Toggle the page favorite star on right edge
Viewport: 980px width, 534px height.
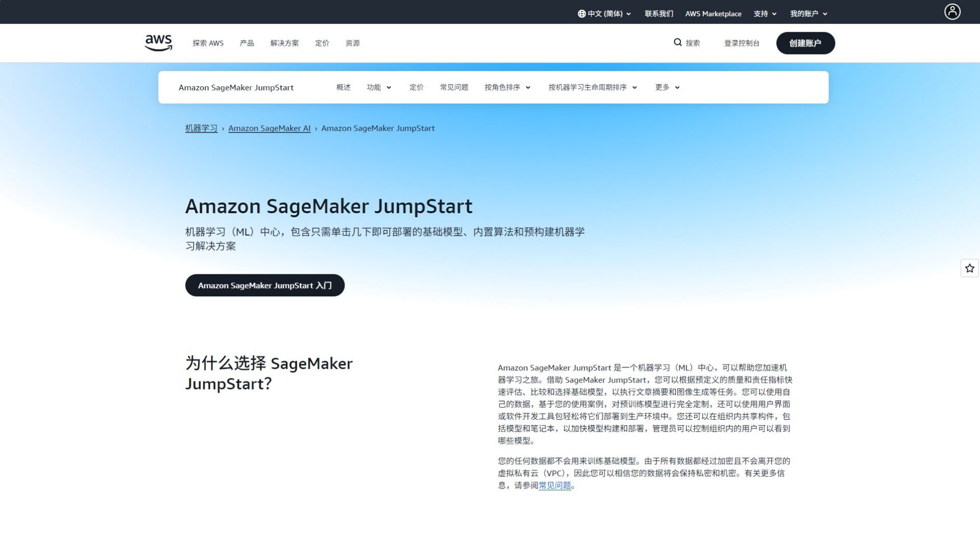click(969, 268)
